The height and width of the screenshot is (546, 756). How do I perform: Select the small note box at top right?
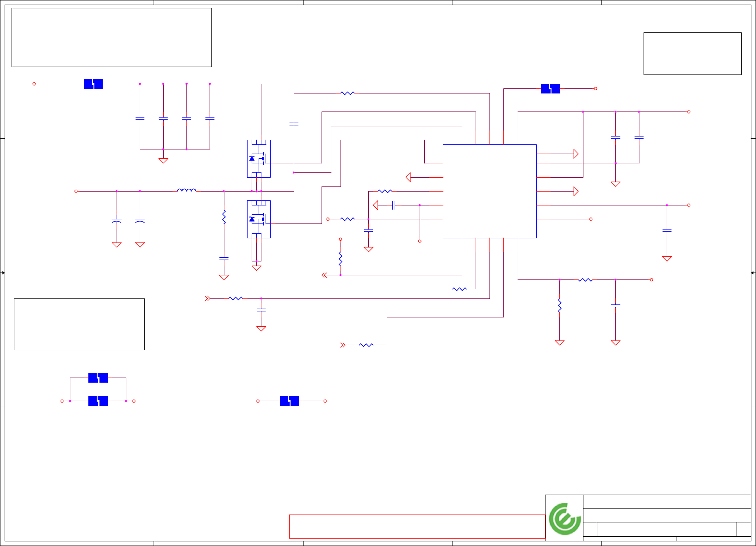(692, 54)
